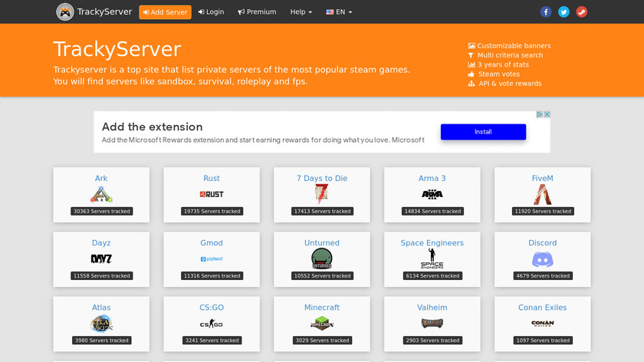Screen dimensions: 644x362
Task: Go to the Premium page
Action: click(x=257, y=12)
